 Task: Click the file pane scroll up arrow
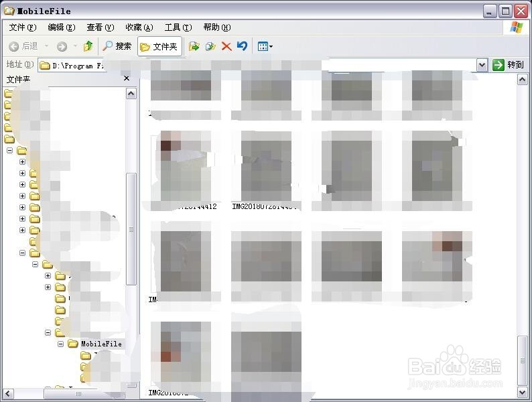click(522, 80)
